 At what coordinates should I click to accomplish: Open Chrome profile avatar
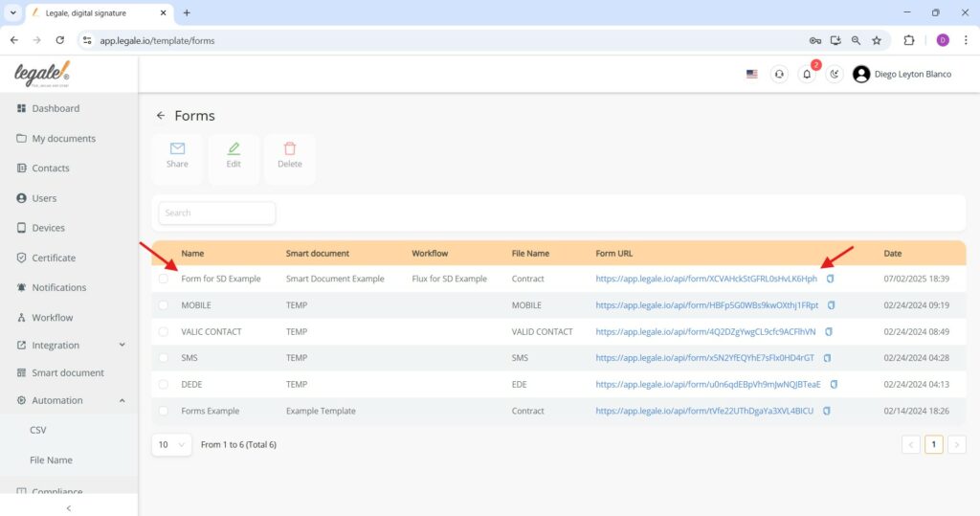(x=943, y=40)
